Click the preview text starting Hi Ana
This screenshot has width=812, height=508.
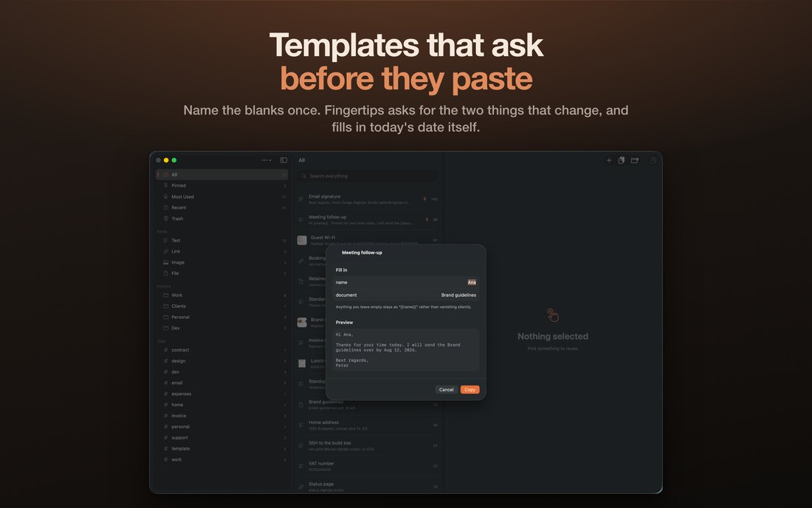pyautogui.click(x=405, y=349)
